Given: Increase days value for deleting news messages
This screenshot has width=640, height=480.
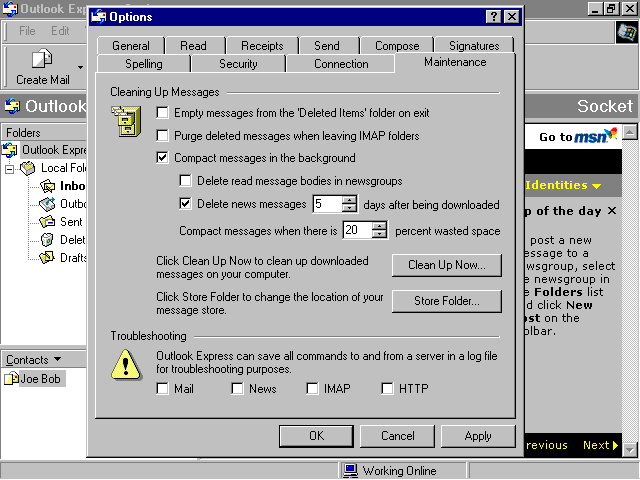Looking at the screenshot, I should click(349, 200).
